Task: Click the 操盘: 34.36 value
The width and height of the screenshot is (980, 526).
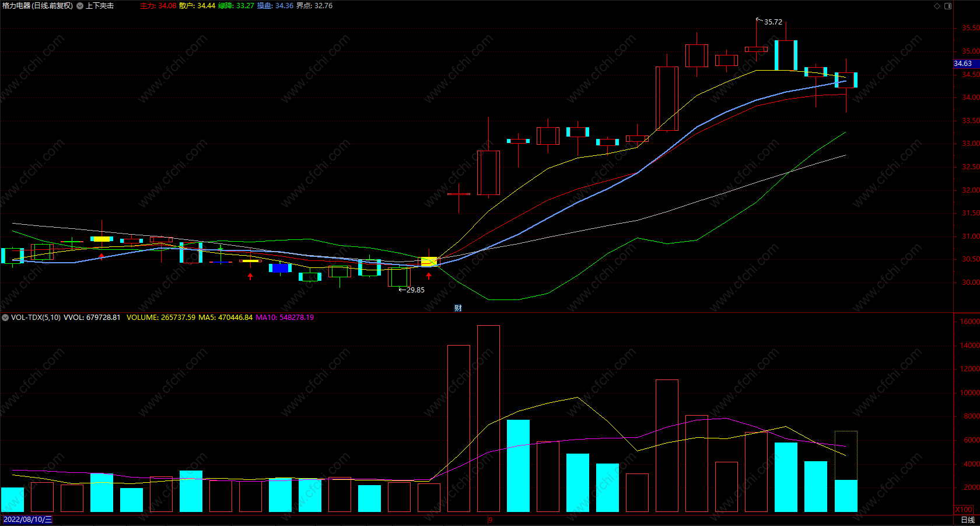Action: tap(275, 6)
